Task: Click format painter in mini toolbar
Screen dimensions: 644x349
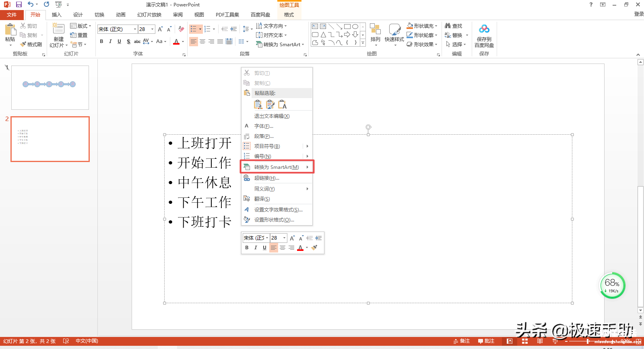Action: (x=314, y=248)
